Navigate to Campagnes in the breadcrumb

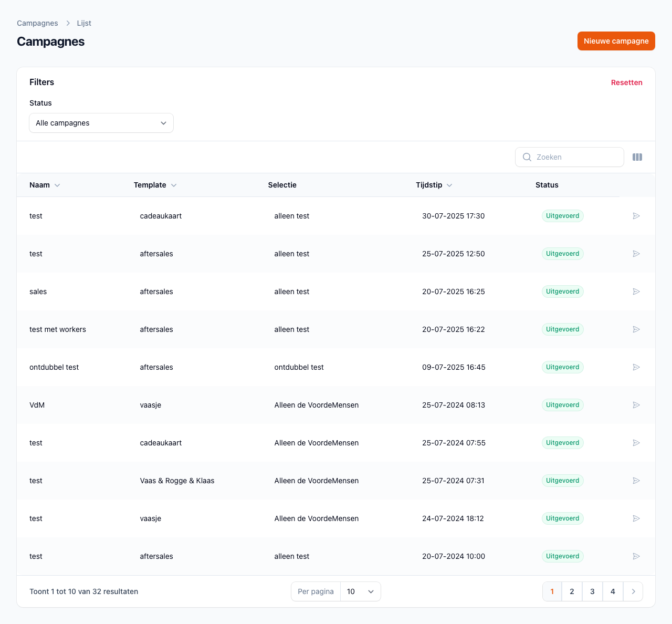tap(37, 23)
